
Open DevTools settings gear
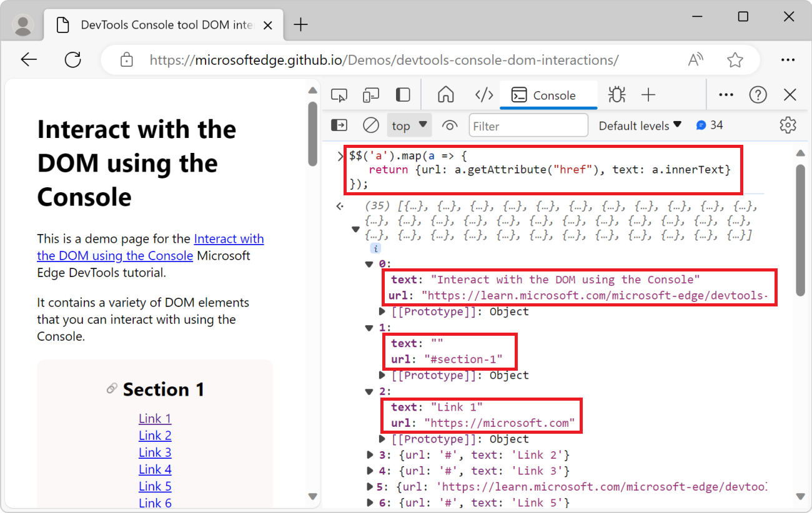point(788,125)
